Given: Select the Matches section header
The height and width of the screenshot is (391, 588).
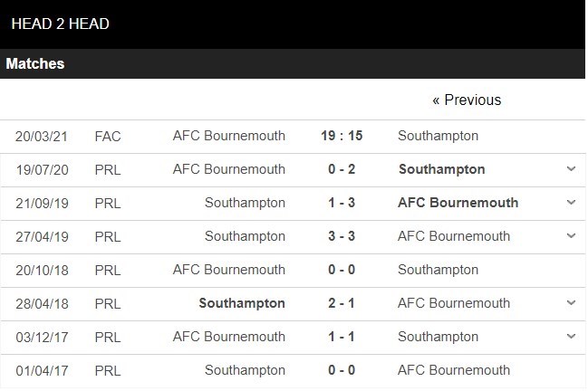Looking at the screenshot, I should pyautogui.click(x=35, y=64).
